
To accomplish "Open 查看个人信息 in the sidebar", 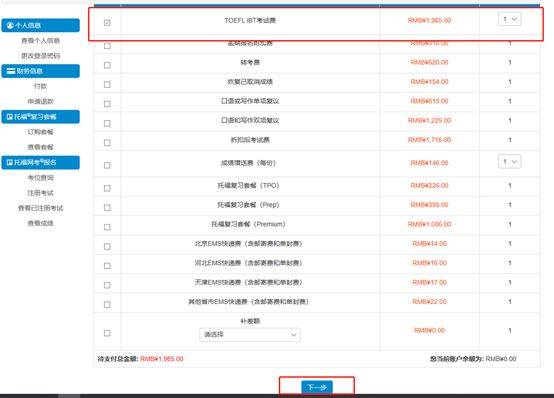I will point(41,41).
